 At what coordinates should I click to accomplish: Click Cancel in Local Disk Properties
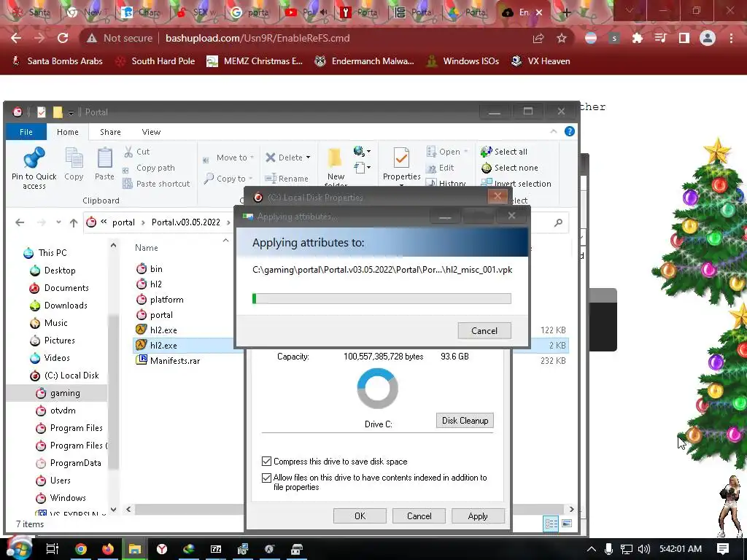click(x=419, y=516)
